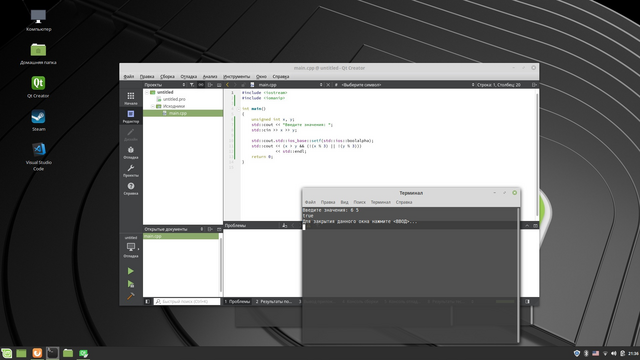Click the green Run button

[131, 271]
